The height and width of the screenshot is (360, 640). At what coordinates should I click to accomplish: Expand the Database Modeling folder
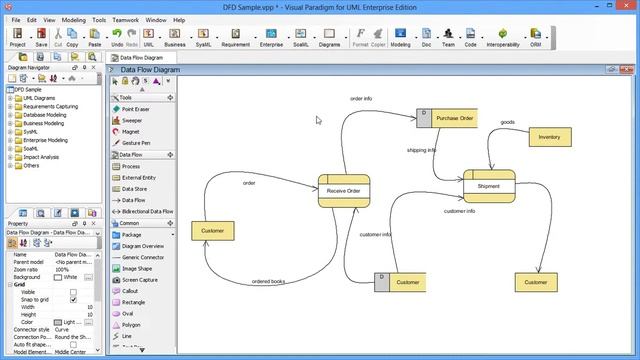(x=10, y=115)
